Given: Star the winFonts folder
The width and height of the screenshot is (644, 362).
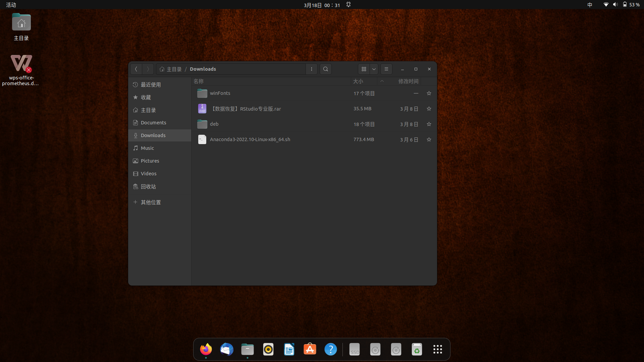Looking at the screenshot, I should 429,93.
